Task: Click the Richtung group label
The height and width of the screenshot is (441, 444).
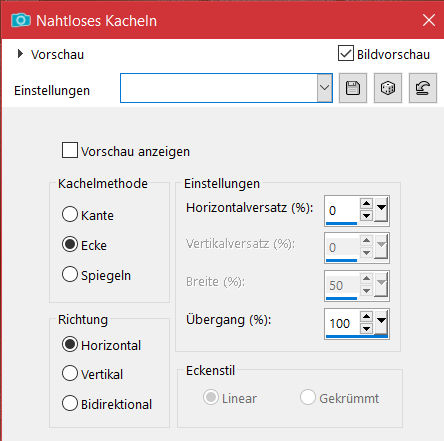Action: point(83,320)
